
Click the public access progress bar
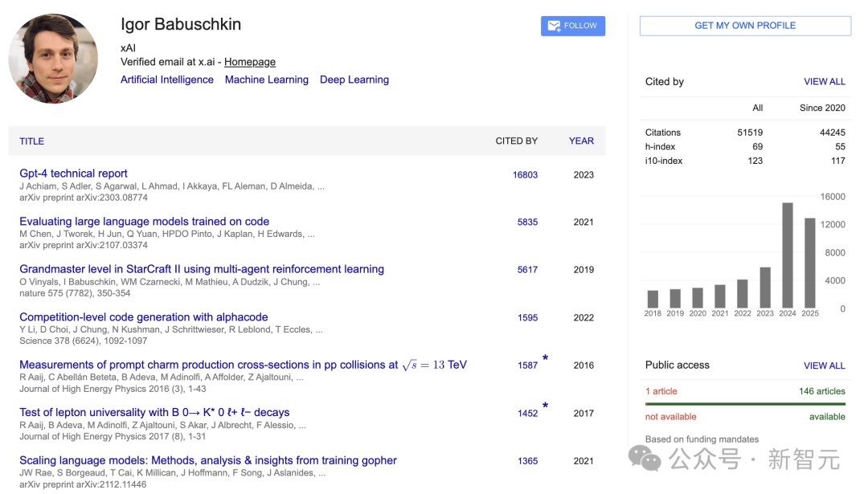[x=745, y=404]
